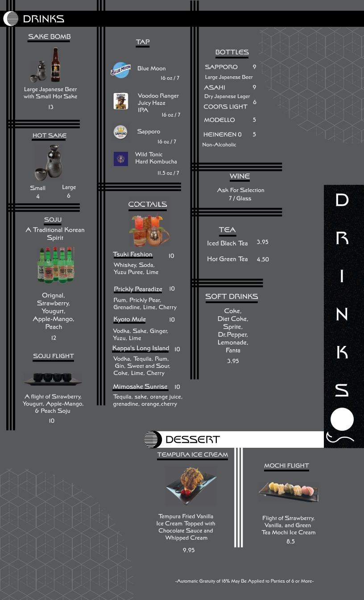Click the ASAHI bottle entry
The image size is (364, 600).
point(215,87)
